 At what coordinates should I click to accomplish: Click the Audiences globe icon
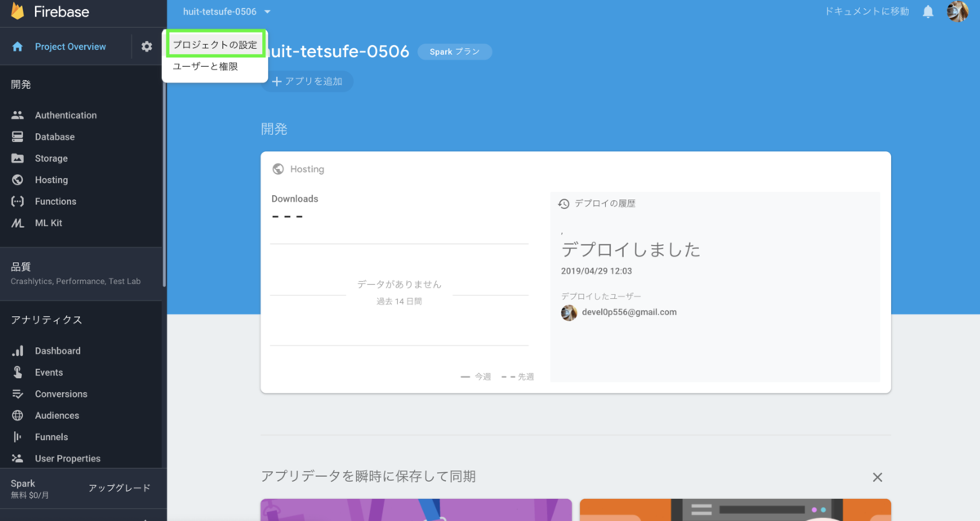pyautogui.click(x=17, y=415)
